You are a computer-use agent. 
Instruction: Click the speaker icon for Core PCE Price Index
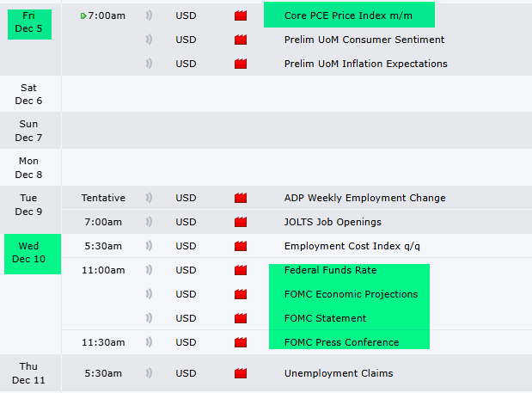click(149, 15)
